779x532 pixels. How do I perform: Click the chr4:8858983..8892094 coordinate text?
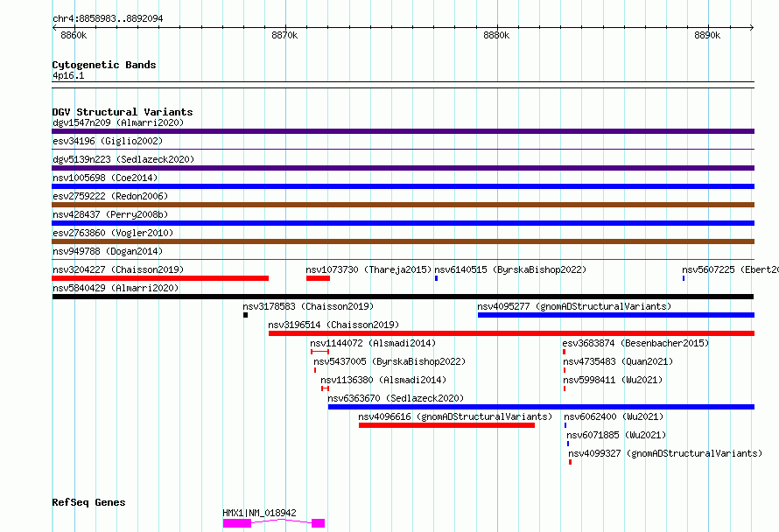point(108,18)
